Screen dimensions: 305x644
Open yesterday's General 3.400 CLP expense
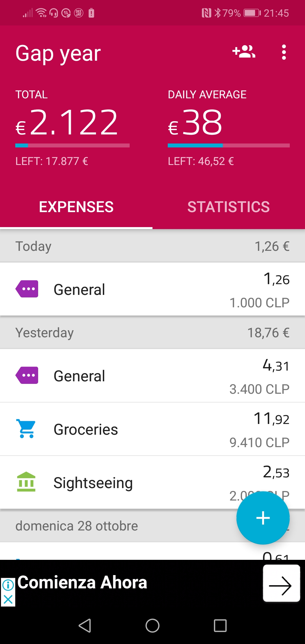tap(152, 376)
